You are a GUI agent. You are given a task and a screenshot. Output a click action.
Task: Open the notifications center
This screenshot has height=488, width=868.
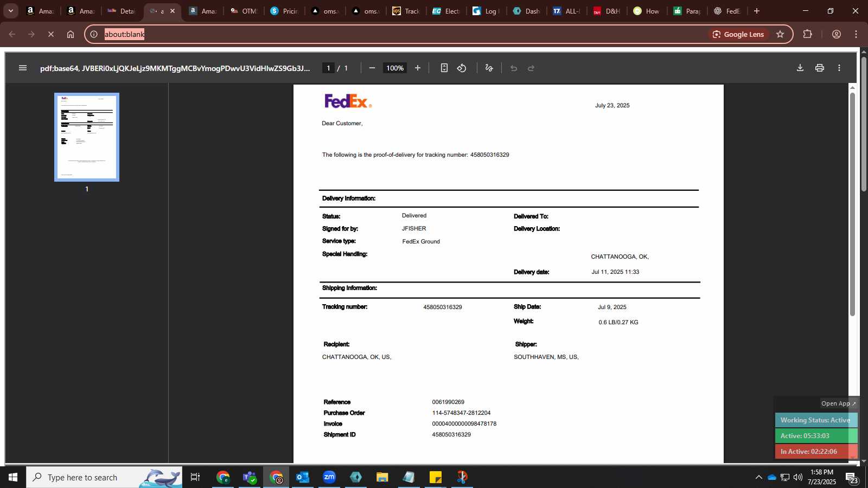coord(852,478)
